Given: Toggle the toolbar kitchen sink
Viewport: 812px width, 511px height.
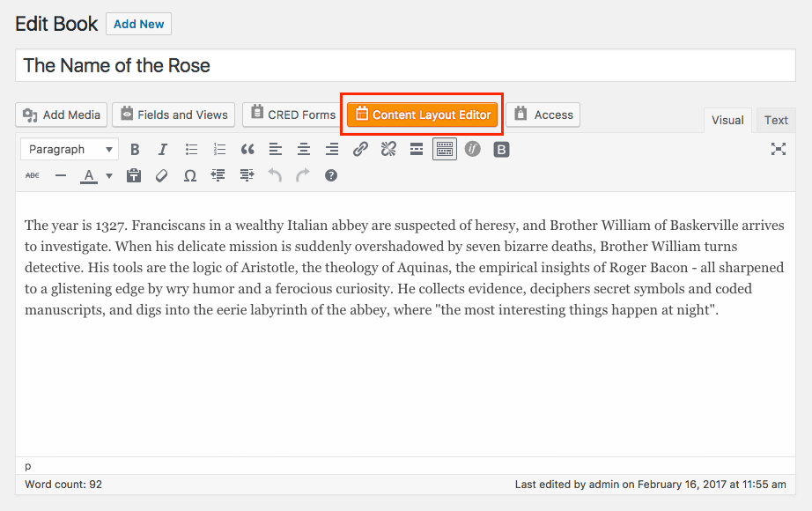Looking at the screenshot, I should coord(445,150).
